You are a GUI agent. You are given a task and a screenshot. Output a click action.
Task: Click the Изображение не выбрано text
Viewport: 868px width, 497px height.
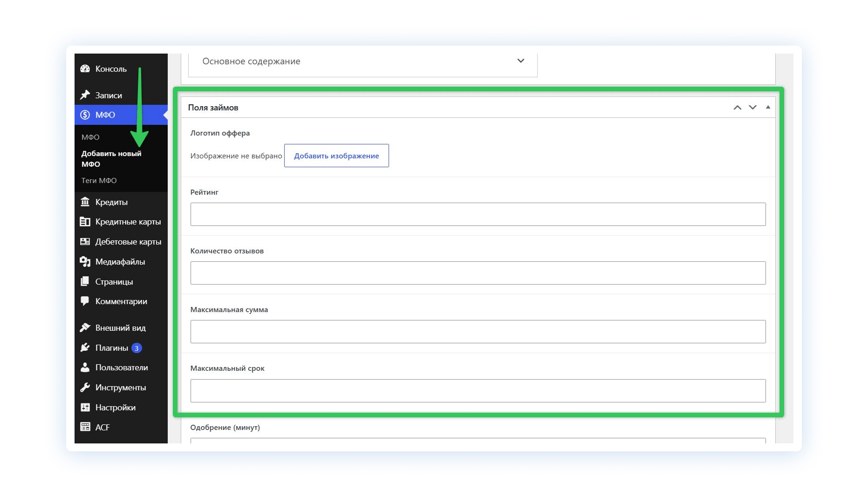pyautogui.click(x=236, y=156)
